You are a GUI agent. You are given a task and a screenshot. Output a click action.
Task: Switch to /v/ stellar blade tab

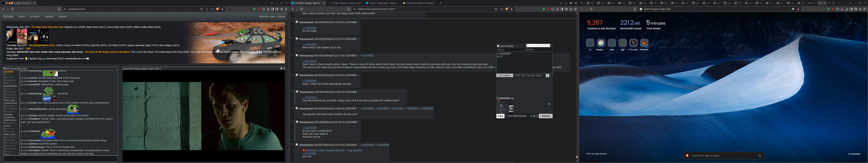click(x=382, y=3)
